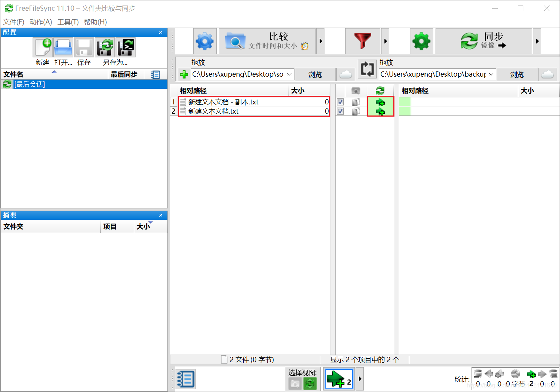Select cloud storage for left folder
Screen dimensions: 560x392
(346, 74)
